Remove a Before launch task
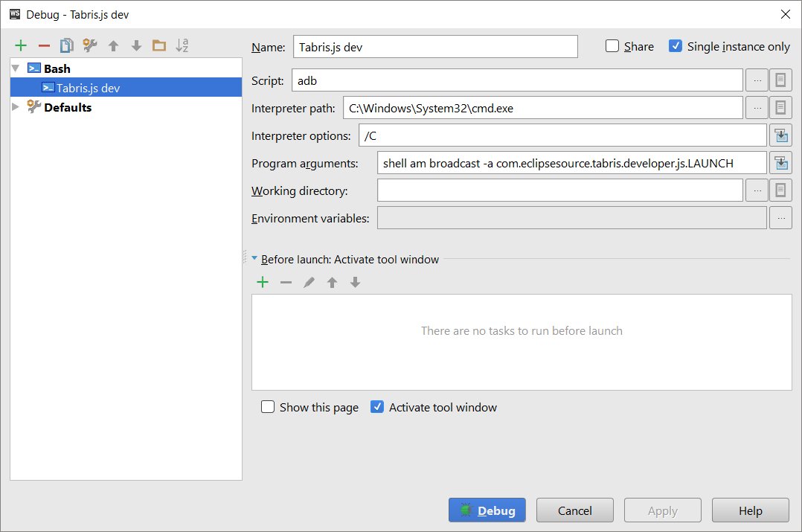802x532 pixels. click(x=286, y=282)
